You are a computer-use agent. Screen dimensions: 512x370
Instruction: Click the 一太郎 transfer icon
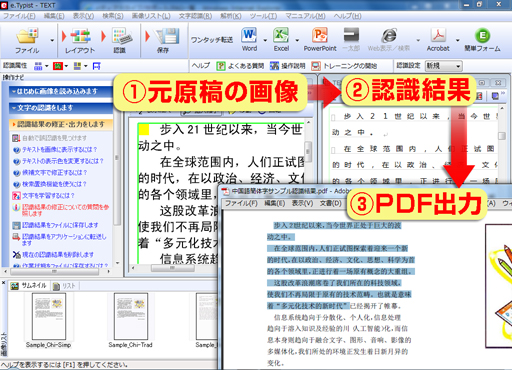click(x=351, y=35)
